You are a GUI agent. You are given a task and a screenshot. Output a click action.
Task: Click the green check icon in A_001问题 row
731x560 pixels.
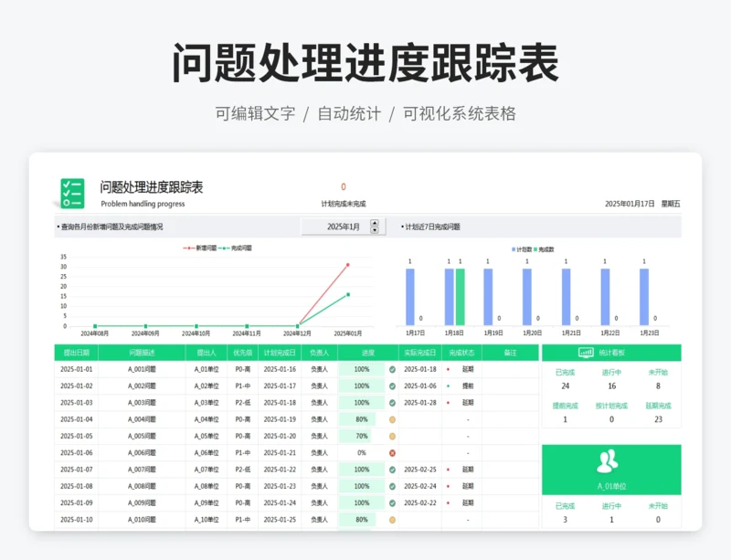(393, 369)
